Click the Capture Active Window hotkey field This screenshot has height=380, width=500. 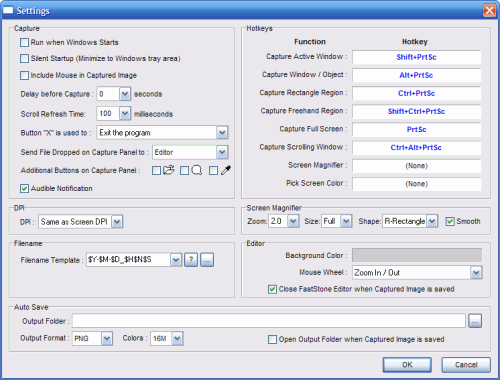pos(417,57)
